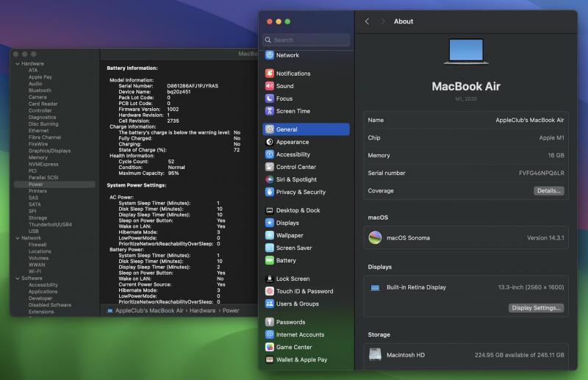Select the Sound icon in sidebar
588x380 pixels.
point(269,86)
